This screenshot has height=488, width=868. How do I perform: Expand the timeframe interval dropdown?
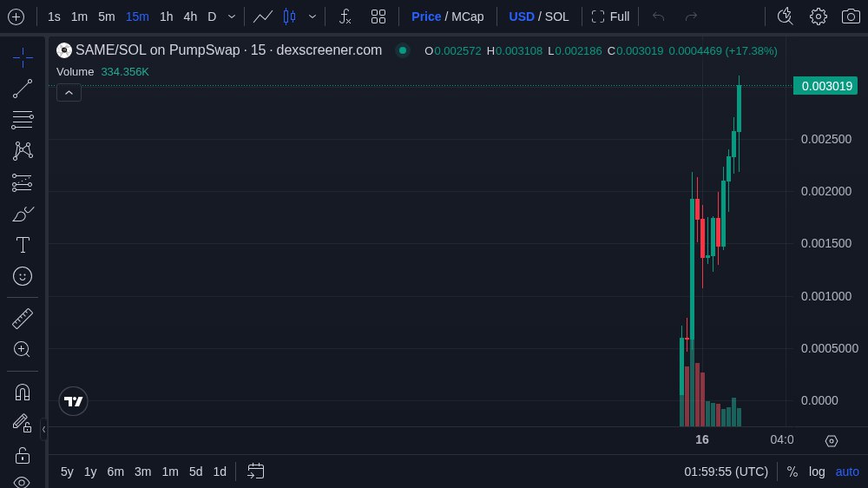[232, 16]
